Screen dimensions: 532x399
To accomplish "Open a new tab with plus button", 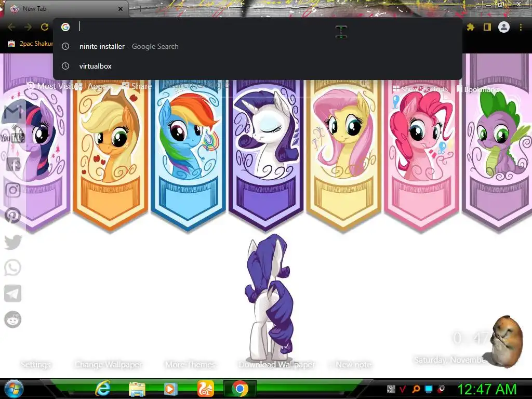I will (x=139, y=9).
